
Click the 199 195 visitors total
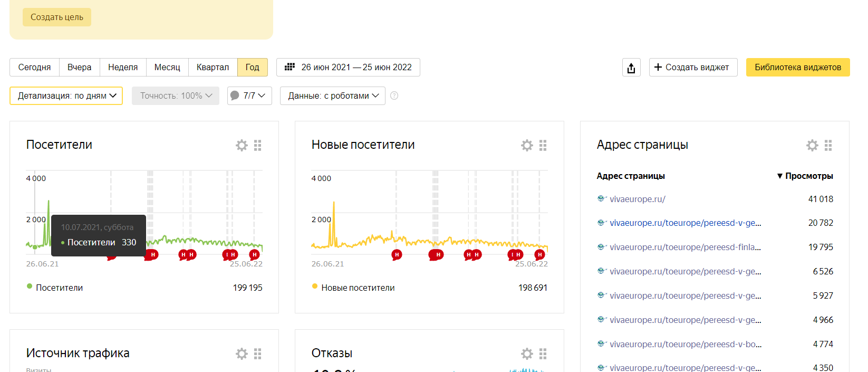point(247,288)
